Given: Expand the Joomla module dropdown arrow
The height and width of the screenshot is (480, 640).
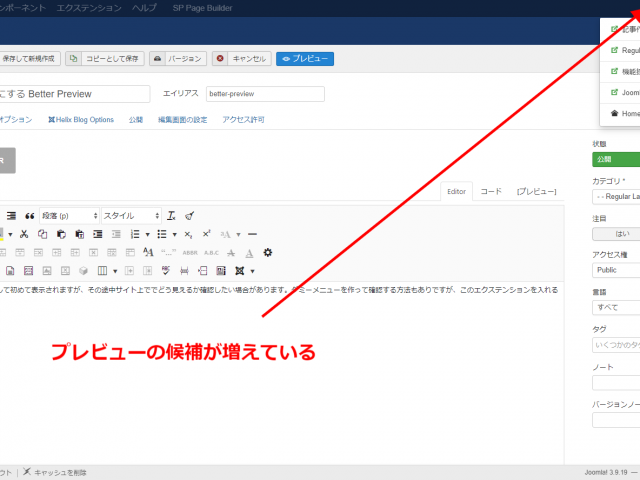Looking at the screenshot, I should pyautogui.click(x=253, y=271).
